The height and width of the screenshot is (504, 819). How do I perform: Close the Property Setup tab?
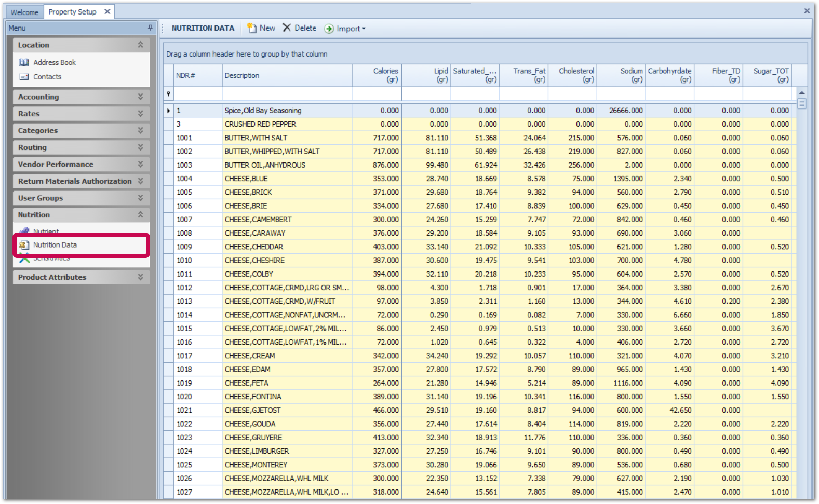pos(108,11)
